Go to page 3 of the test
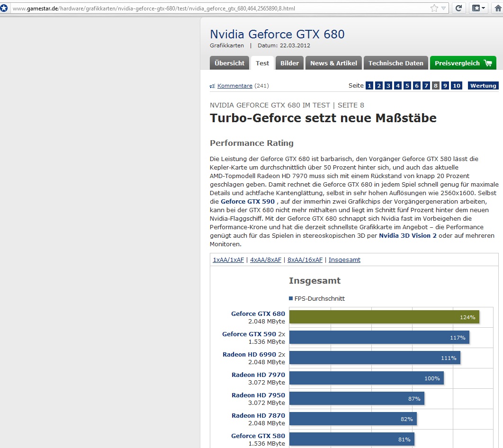Image resolution: width=503 pixels, height=448 pixels. [388, 86]
